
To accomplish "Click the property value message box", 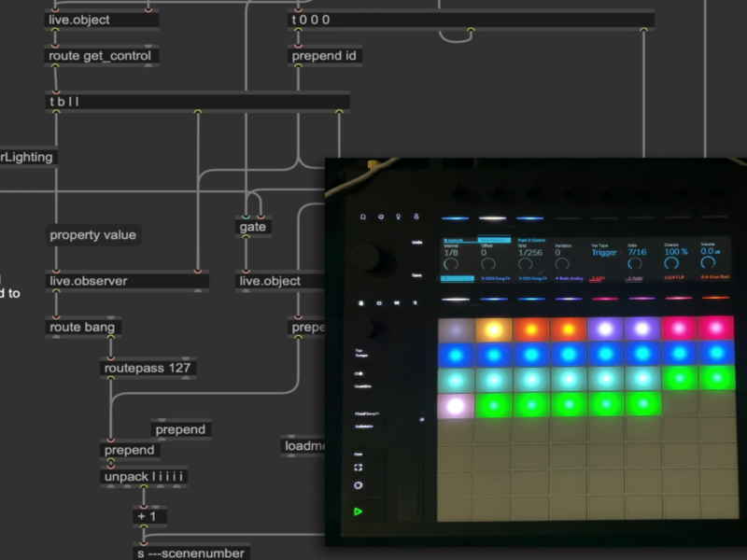I will [x=92, y=235].
